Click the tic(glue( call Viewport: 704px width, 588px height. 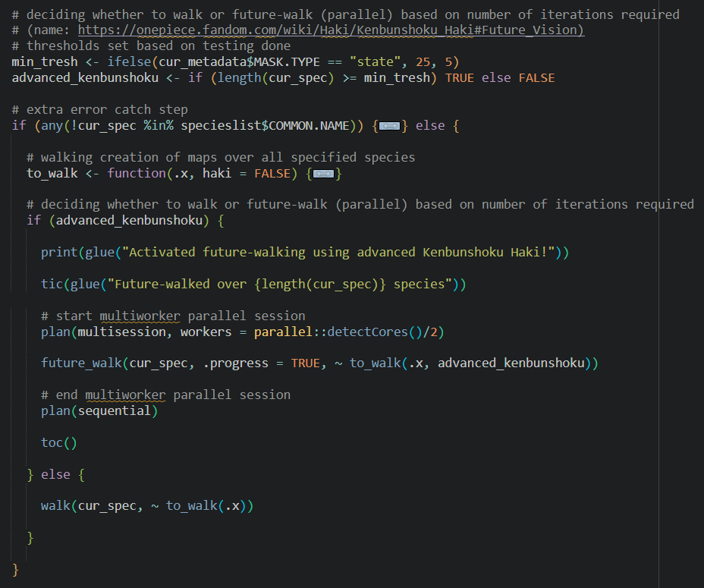(x=253, y=285)
